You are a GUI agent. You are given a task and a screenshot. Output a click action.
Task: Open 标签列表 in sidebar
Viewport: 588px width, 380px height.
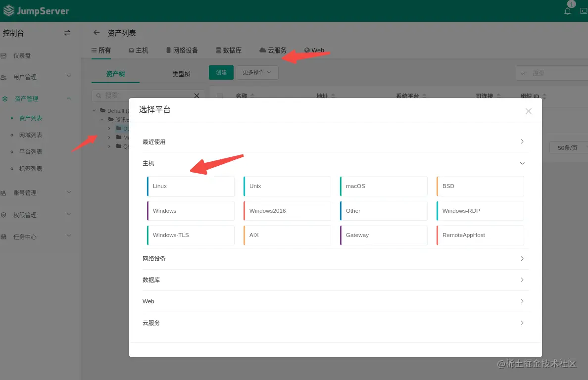click(31, 169)
